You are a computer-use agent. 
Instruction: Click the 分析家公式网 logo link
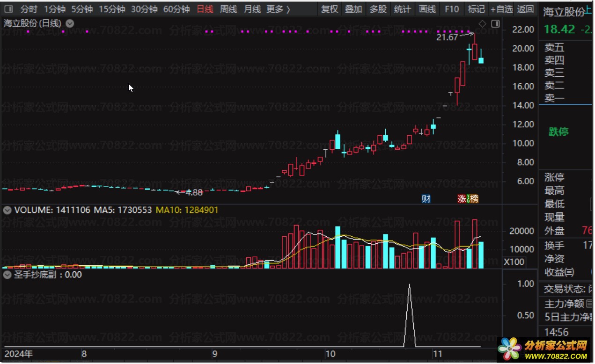543,349
